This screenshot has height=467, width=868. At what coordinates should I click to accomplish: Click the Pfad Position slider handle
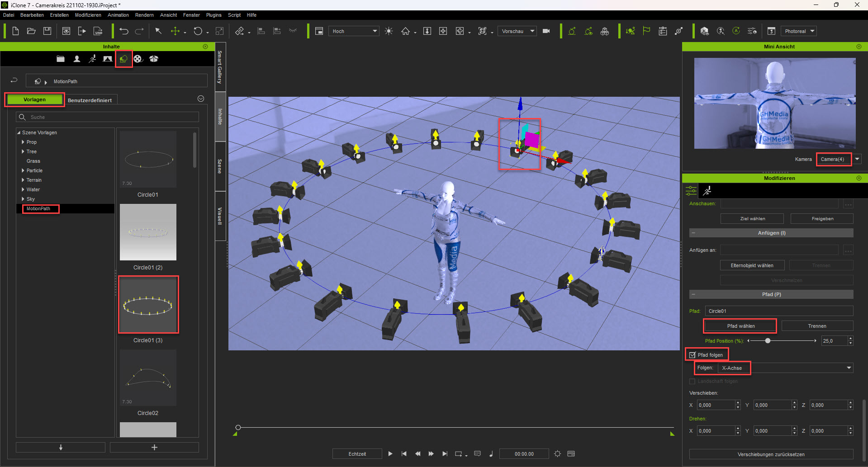tap(768, 340)
